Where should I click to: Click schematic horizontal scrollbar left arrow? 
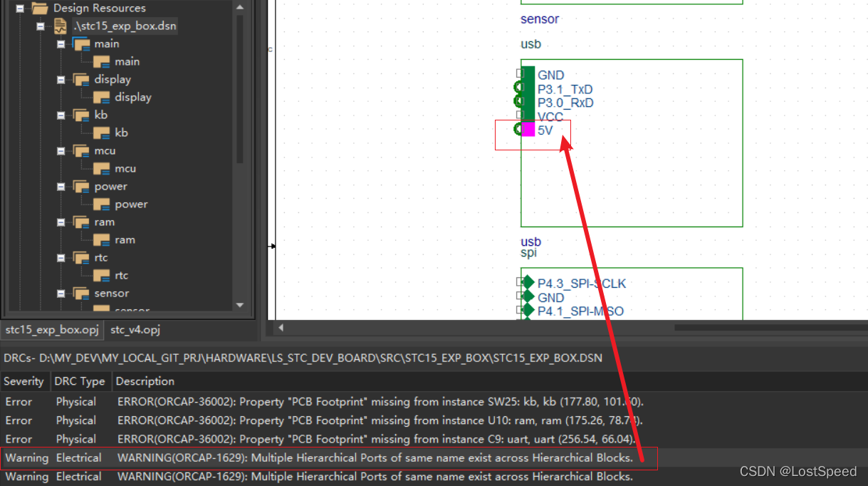point(281,328)
